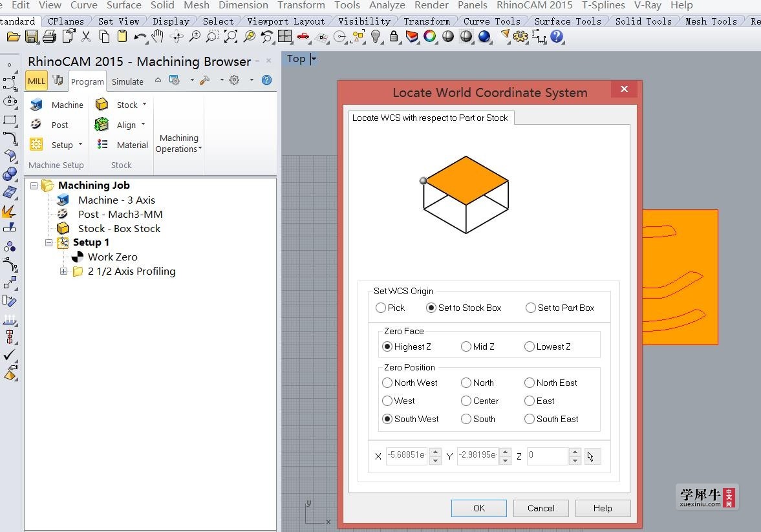Click the Post film-reel icon
The image size is (761, 532).
tap(36, 124)
